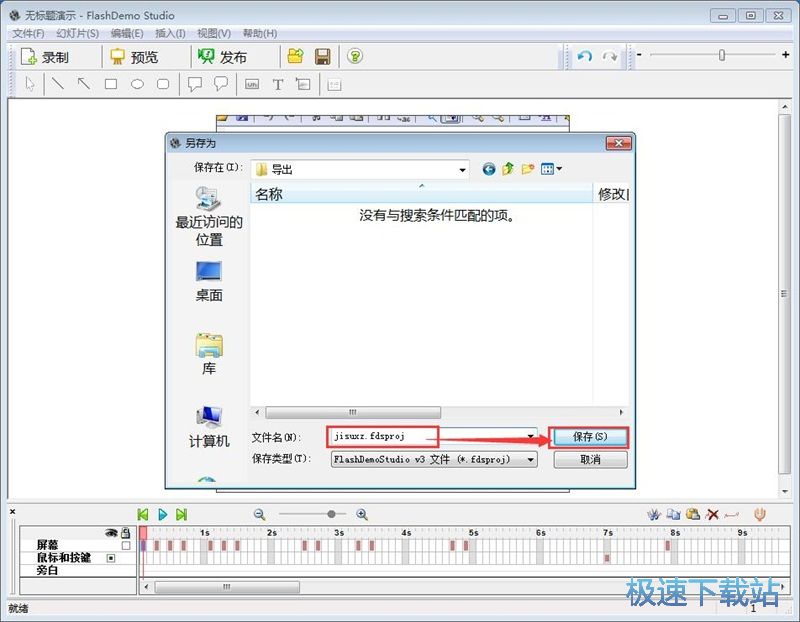Click the redo arrow icon
Screen dimensions: 800x622
(x=610, y=56)
